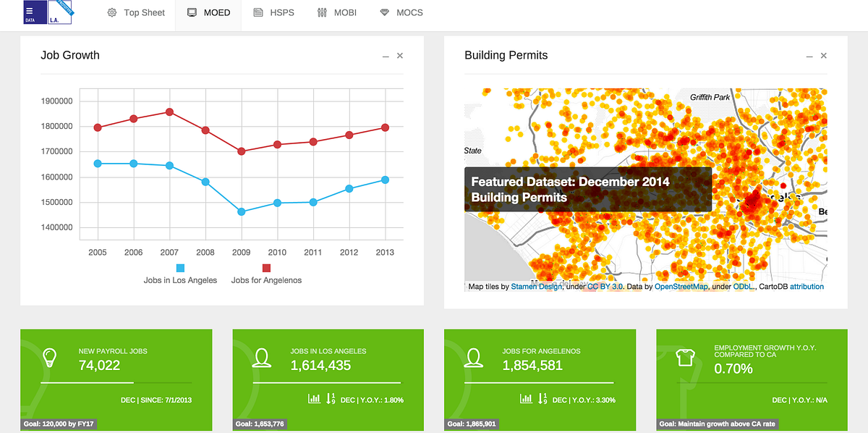The width and height of the screenshot is (868, 433).
Task: Click the DEC | Y.O.Y.: 1.80% text
Action: point(372,400)
